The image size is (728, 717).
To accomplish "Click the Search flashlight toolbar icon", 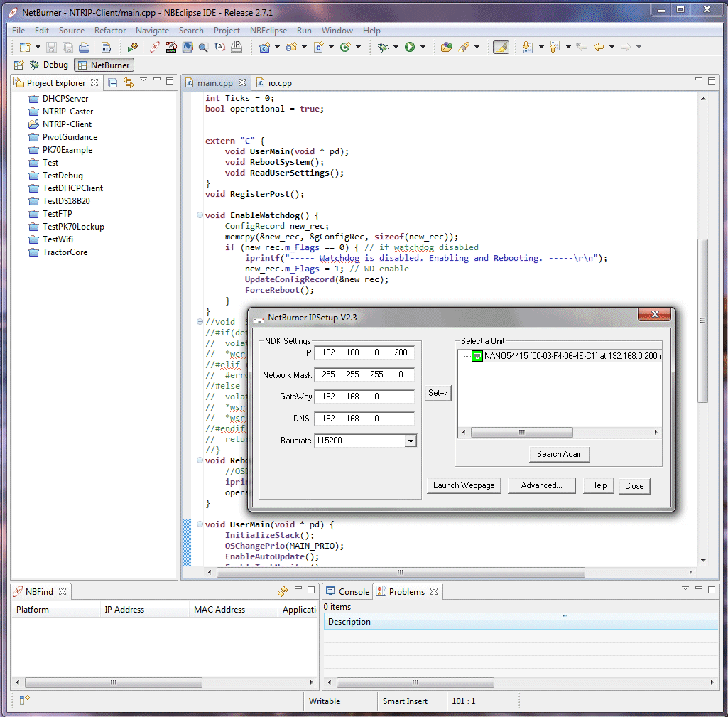I will click(x=464, y=47).
